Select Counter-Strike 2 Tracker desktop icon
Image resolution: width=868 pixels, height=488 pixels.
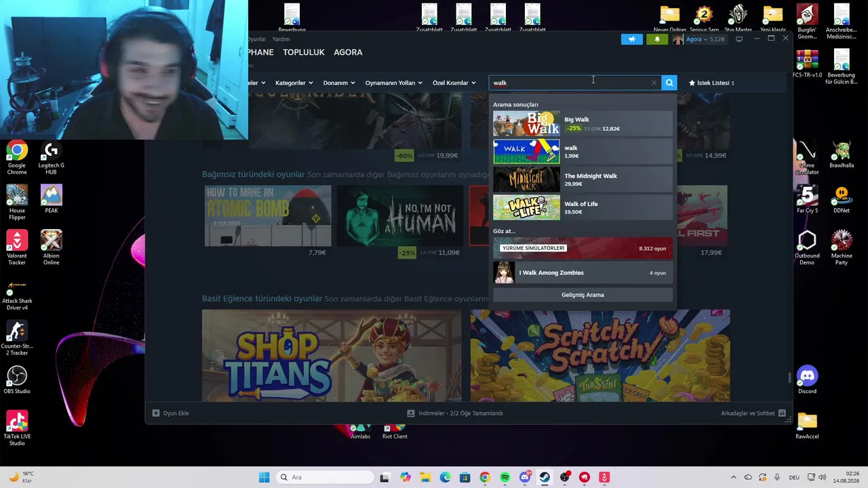pos(17,338)
